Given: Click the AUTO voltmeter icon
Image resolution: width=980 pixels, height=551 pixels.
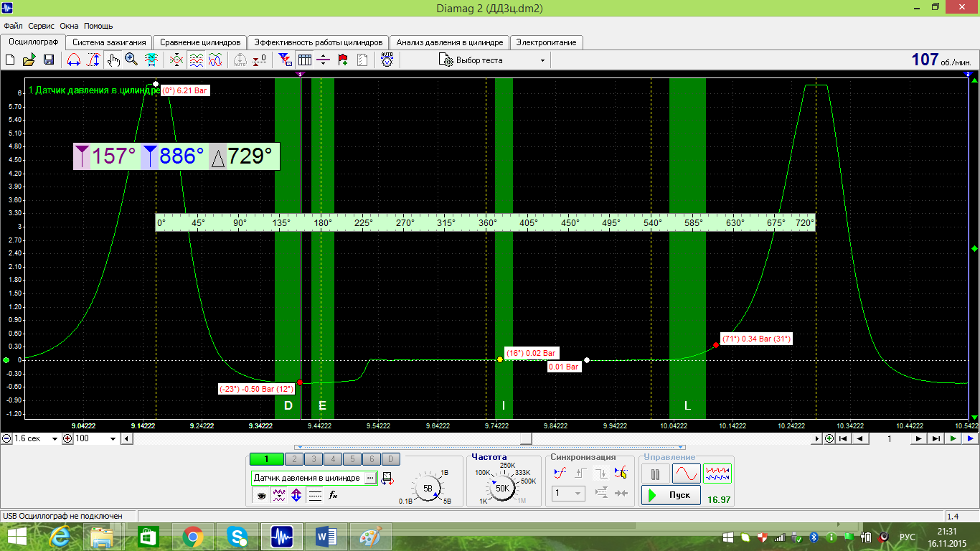Looking at the screenshot, I should pos(387,60).
